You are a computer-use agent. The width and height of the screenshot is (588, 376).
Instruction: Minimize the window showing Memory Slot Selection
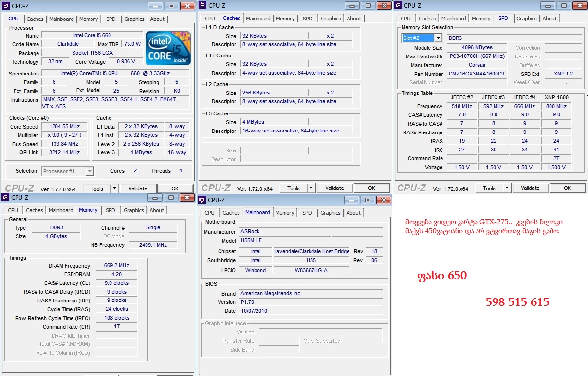pyautogui.click(x=547, y=6)
